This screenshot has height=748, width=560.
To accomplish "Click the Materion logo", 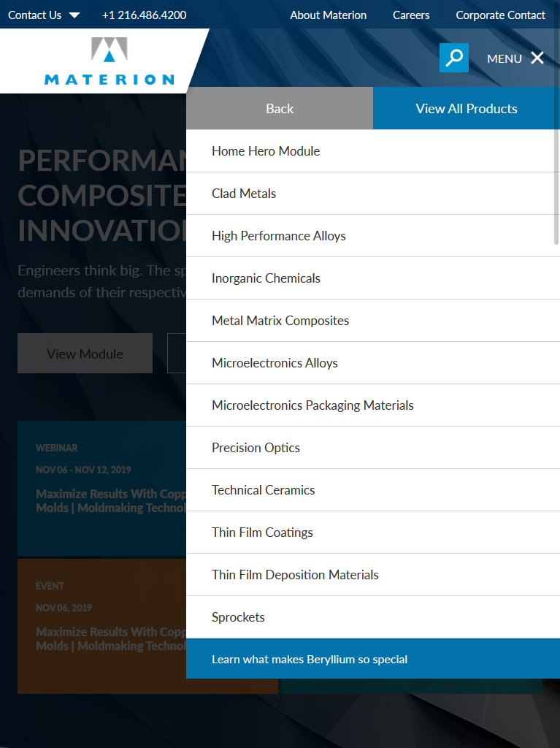I will tap(110, 61).
